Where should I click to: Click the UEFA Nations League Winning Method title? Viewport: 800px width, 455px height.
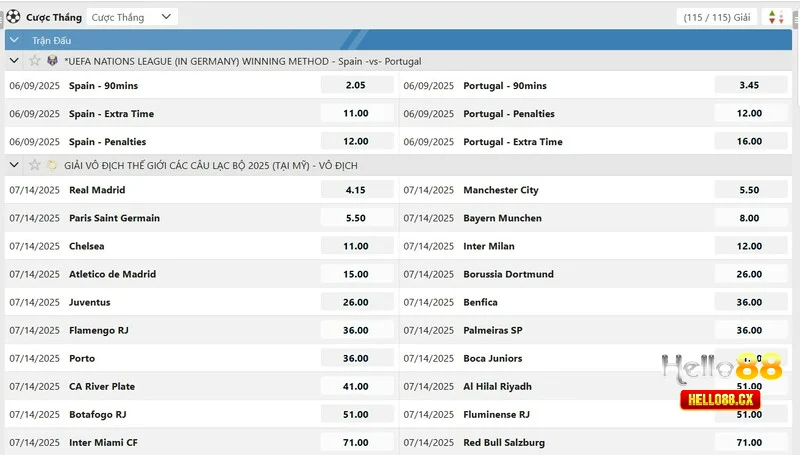coord(243,61)
